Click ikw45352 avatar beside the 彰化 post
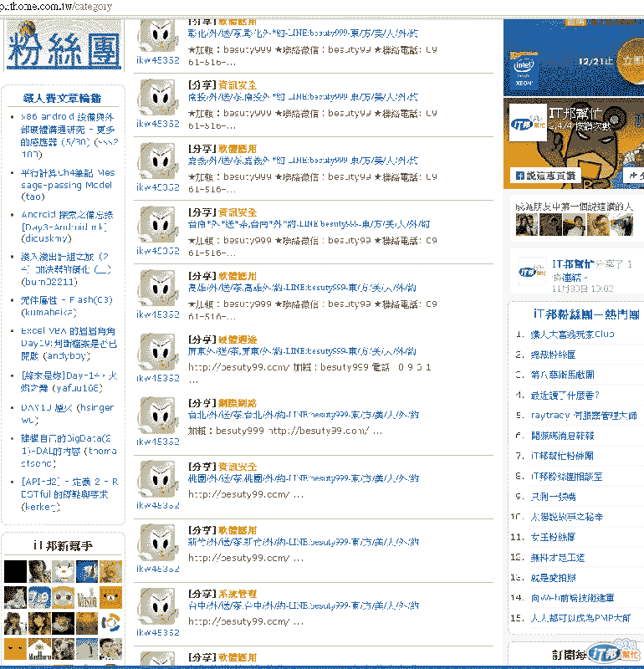The image size is (644, 669). pyautogui.click(x=158, y=36)
